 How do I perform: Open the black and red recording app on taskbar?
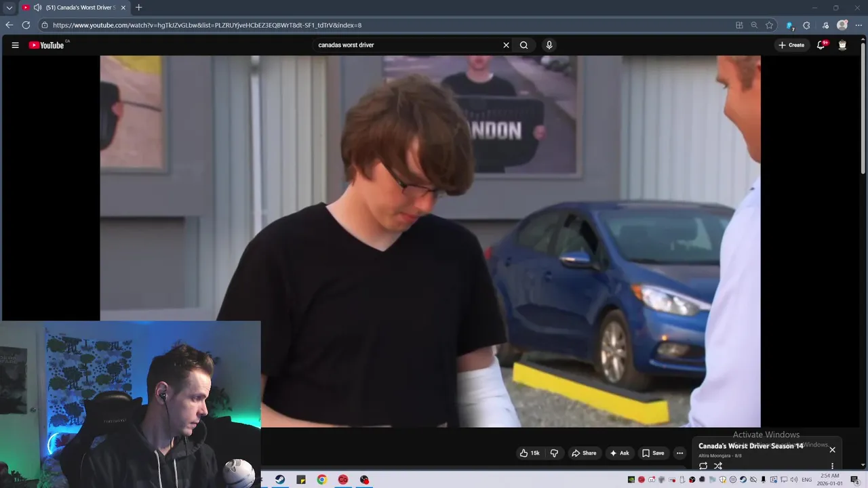pyautogui.click(x=364, y=480)
